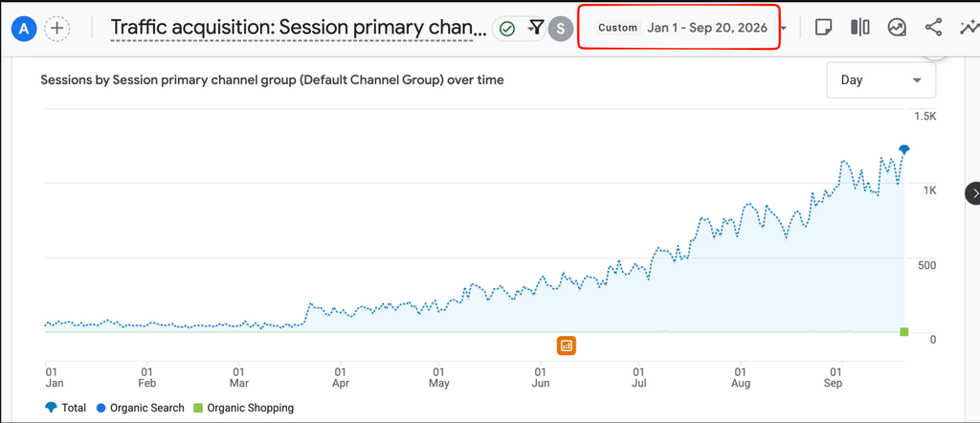Viewport: 980px width, 423px height.
Task: Click the '01 Apr' x-axis label
Action: pyautogui.click(x=341, y=377)
